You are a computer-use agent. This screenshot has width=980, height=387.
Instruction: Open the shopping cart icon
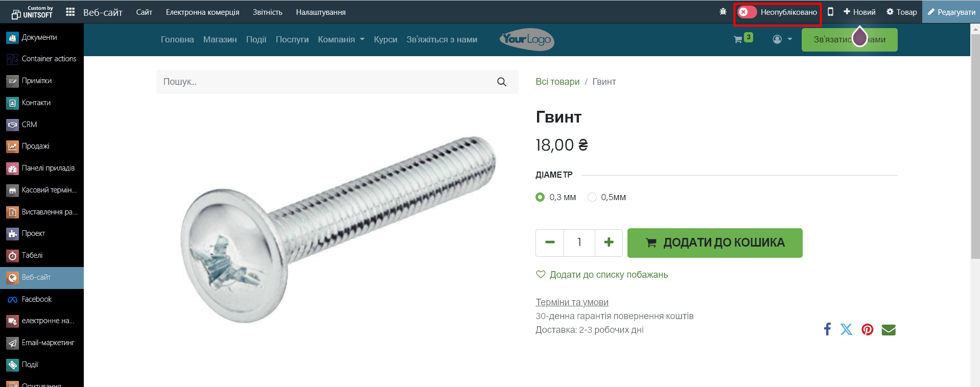coord(738,39)
